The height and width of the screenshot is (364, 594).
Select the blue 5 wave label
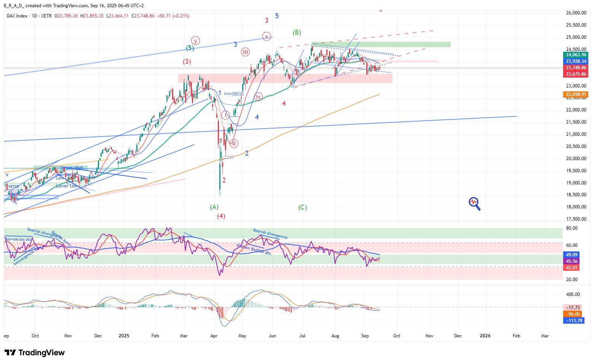pos(277,16)
